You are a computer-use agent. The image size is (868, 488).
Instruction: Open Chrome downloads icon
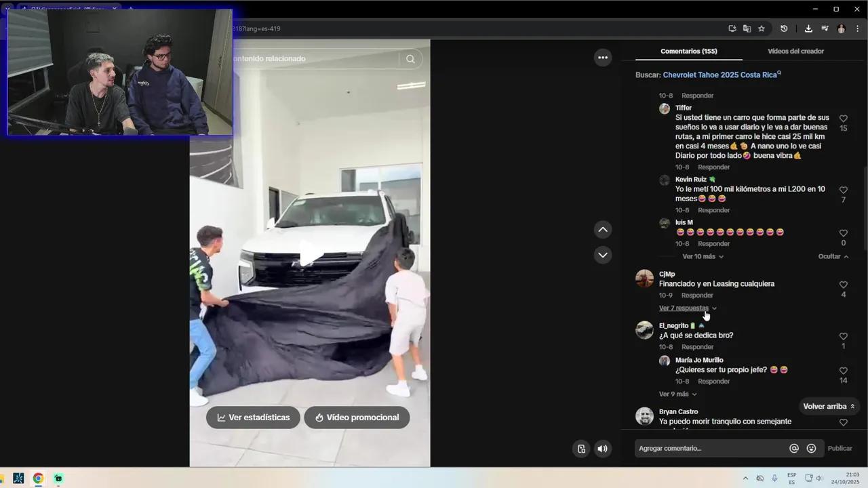[808, 28]
